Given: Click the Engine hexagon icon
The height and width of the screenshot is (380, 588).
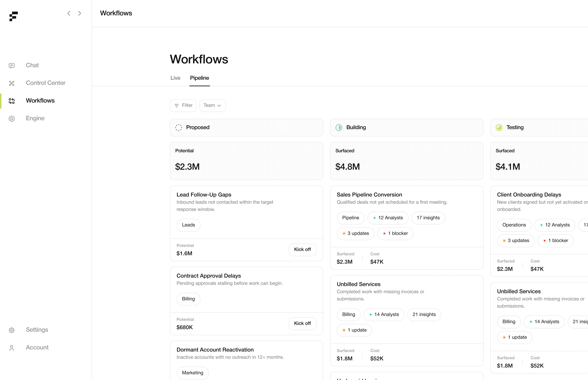Looking at the screenshot, I should click(12, 119).
